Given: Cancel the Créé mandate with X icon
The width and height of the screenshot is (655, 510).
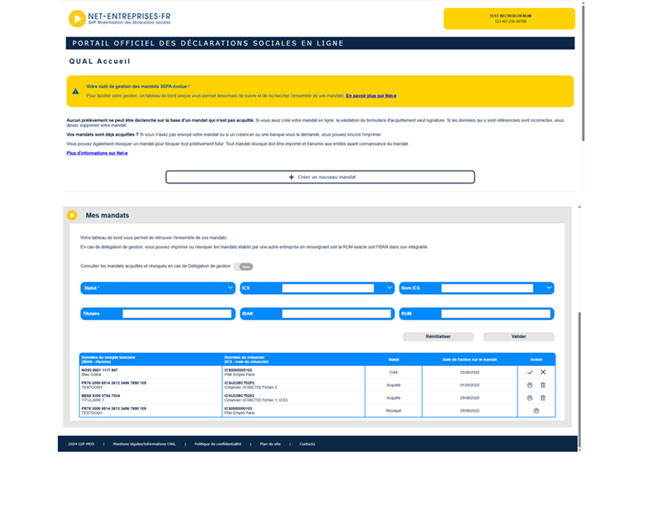Looking at the screenshot, I should tap(543, 372).
